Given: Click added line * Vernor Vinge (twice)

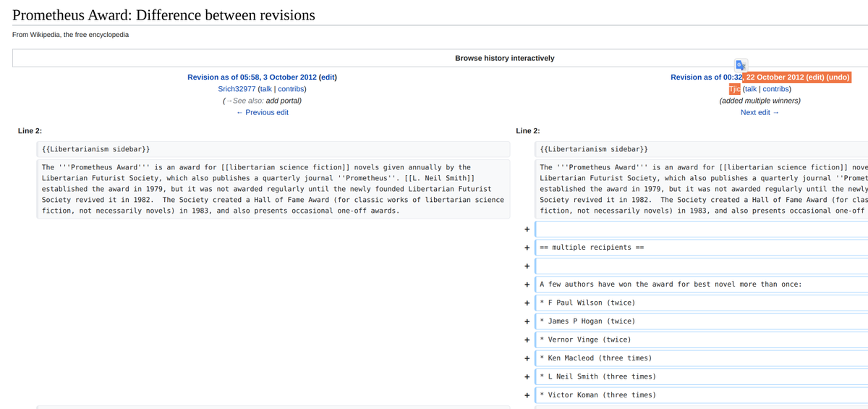Looking at the screenshot, I should point(701,340).
